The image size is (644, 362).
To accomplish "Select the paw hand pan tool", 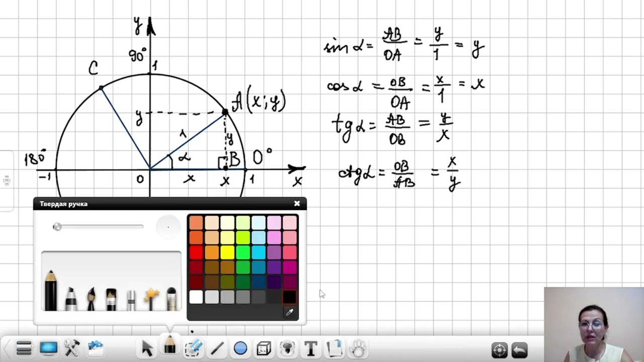I will [357, 348].
